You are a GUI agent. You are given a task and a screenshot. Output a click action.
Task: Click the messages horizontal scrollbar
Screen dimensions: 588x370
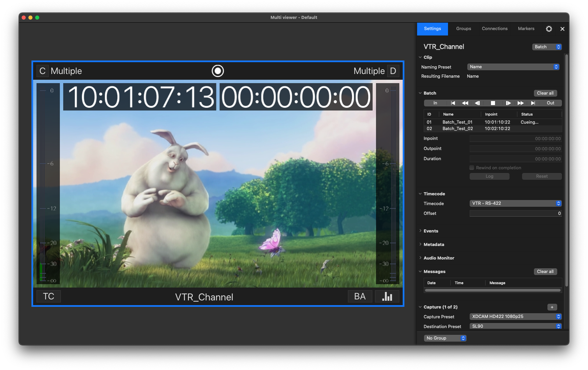click(x=493, y=290)
